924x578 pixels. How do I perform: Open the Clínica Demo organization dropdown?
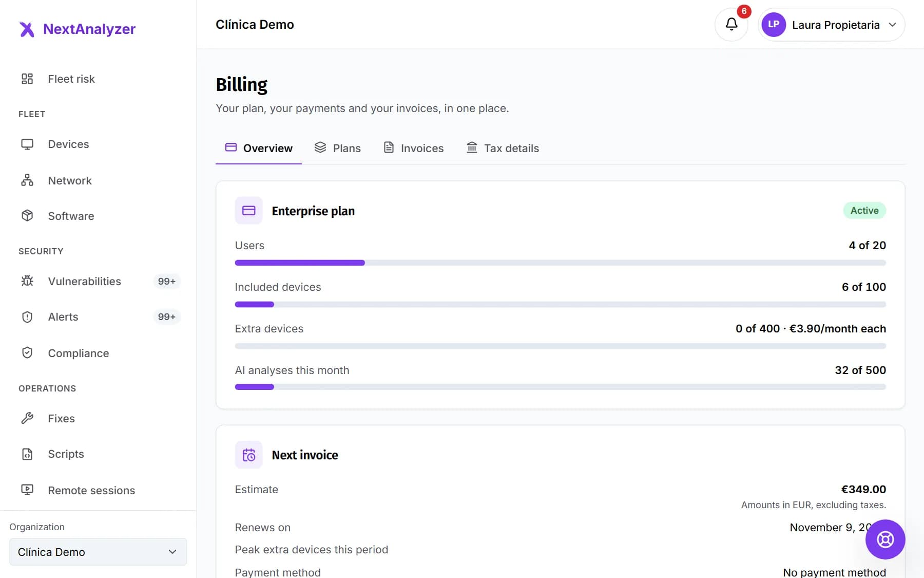click(98, 552)
